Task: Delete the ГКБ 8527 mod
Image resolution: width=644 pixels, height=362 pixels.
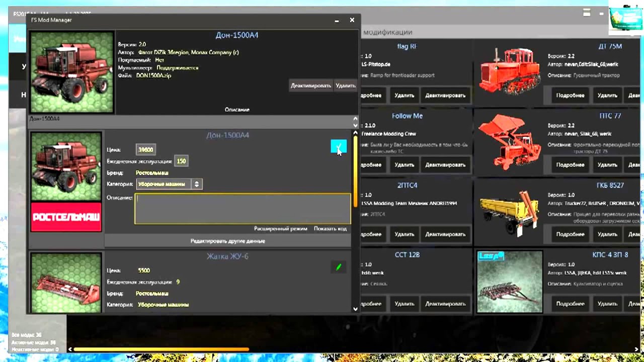Action: [x=607, y=234]
